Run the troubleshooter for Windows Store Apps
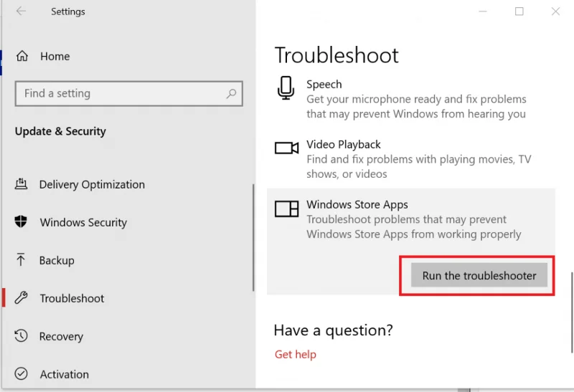 [x=479, y=275]
